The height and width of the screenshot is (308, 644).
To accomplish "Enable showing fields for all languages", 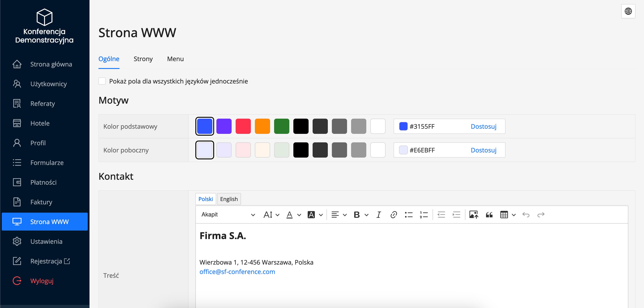I will 102,81.
